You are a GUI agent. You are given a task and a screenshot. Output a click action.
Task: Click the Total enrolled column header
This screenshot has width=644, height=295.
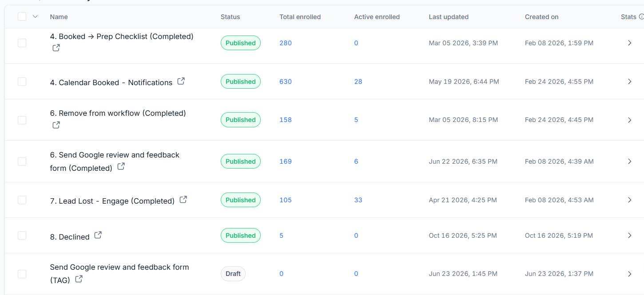click(300, 17)
